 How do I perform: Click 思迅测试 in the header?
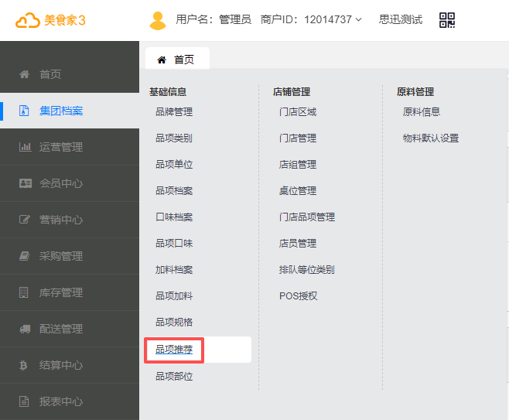click(401, 20)
